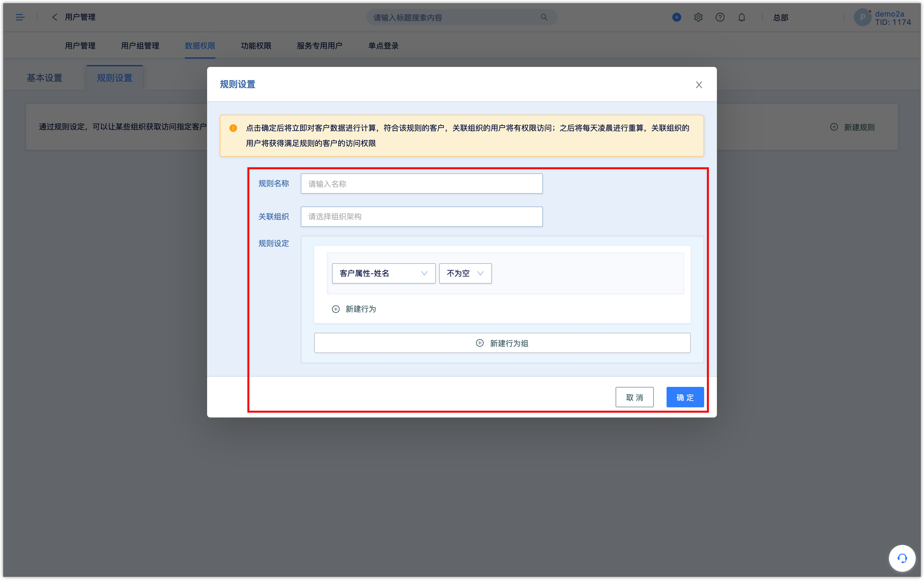Open the notifications bell icon
This screenshot has width=924, height=580.
[741, 17]
